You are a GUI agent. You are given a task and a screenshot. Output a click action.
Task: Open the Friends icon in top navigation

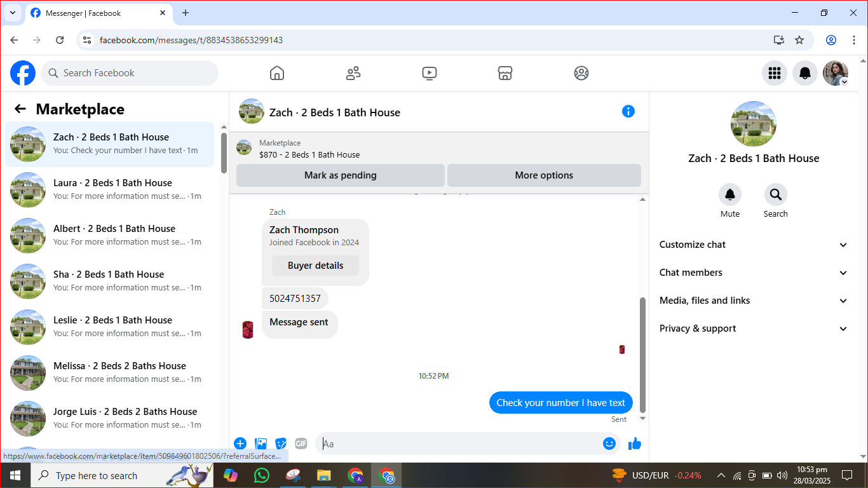pyautogui.click(x=353, y=73)
